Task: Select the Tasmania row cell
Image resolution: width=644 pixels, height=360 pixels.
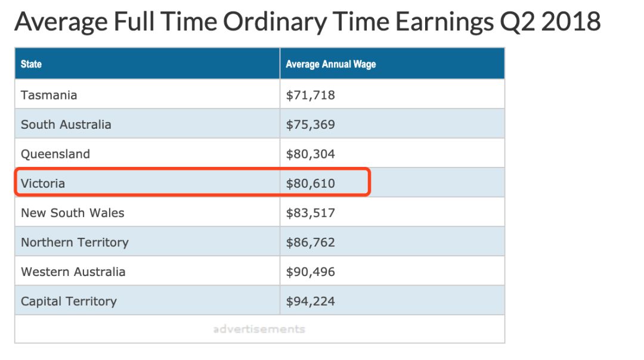Action: (147, 94)
